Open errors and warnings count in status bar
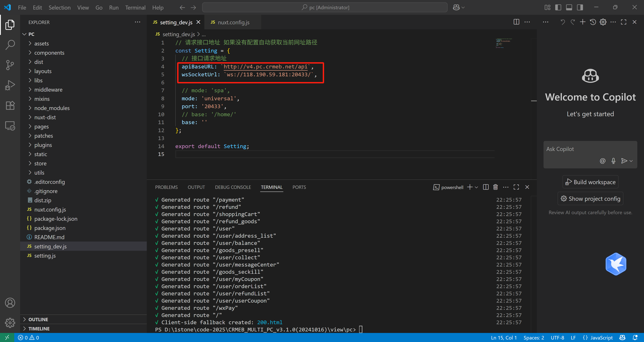This screenshot has height=342, width=644. pos(28,337)
